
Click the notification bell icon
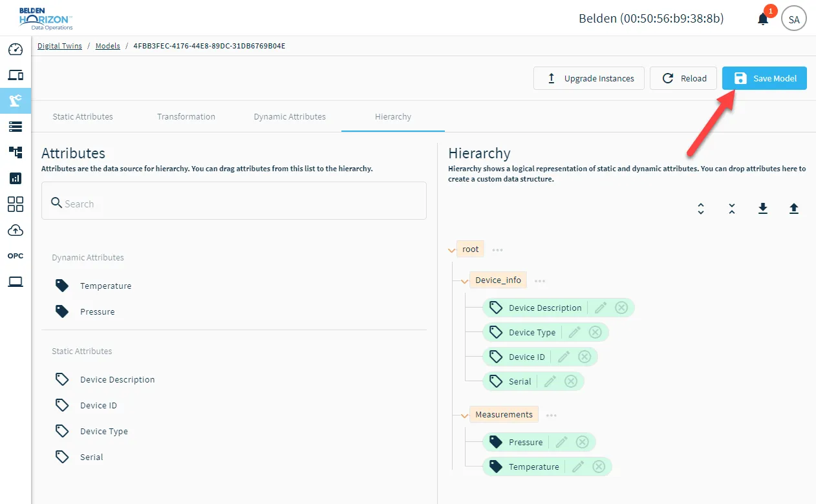point(763,19)
